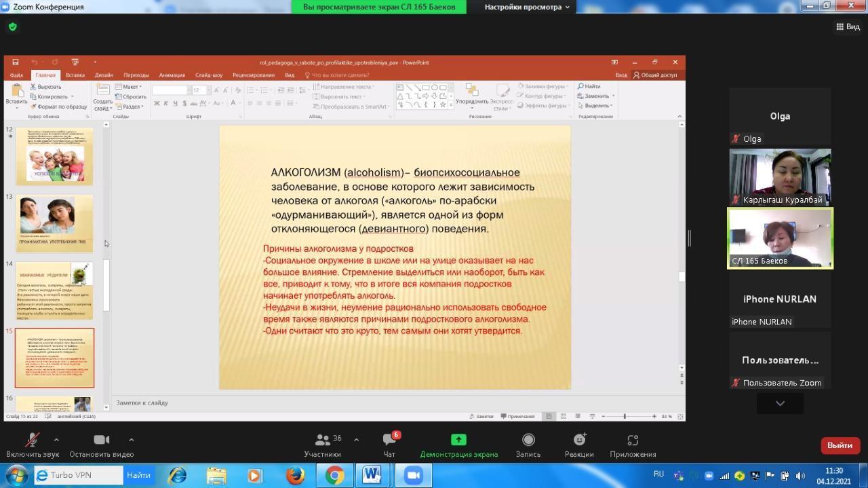
Task: Switch to Word in the taskbar
Action: tap(373, 476)
